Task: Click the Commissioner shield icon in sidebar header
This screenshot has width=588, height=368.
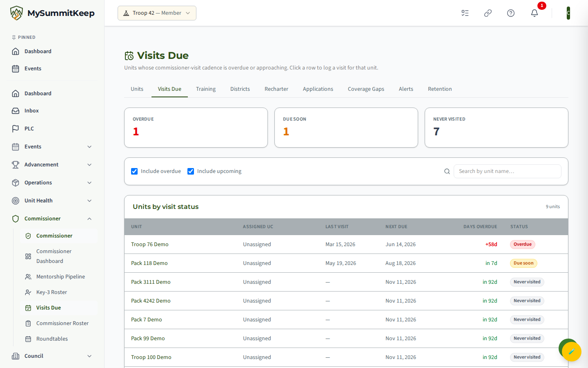Action: click(16, 219)
